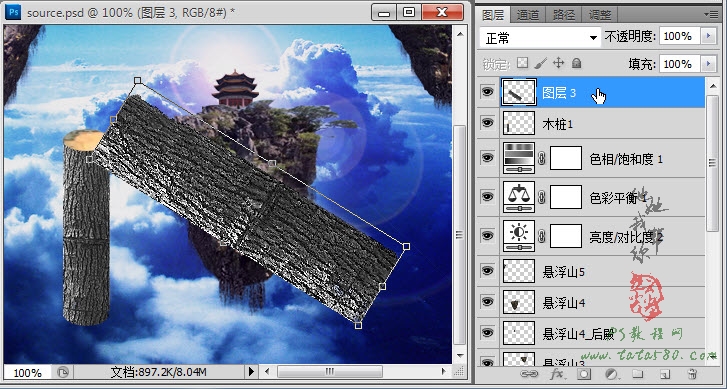Click the layers panel scroll up arrow
727x389 pixels.
712,85
